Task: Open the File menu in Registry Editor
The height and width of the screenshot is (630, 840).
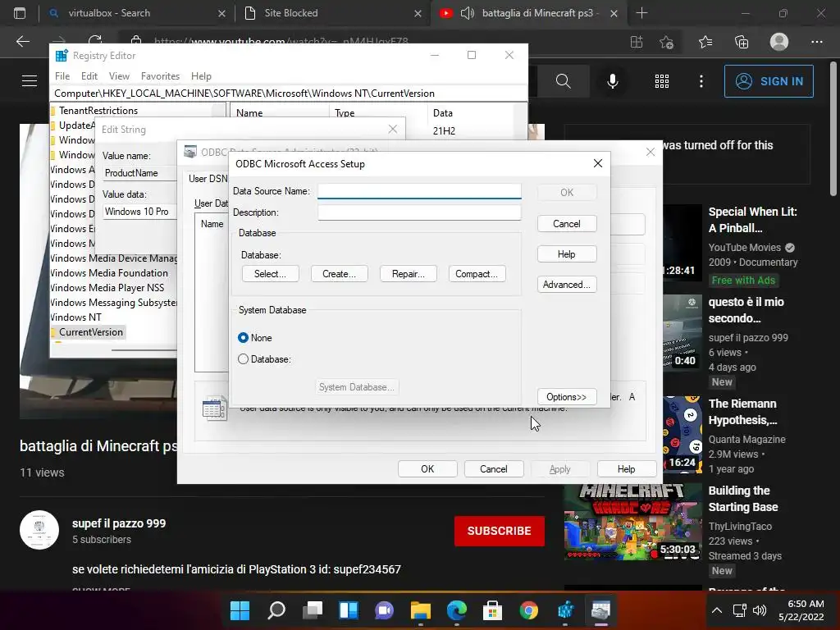Action: pos(62,76)
